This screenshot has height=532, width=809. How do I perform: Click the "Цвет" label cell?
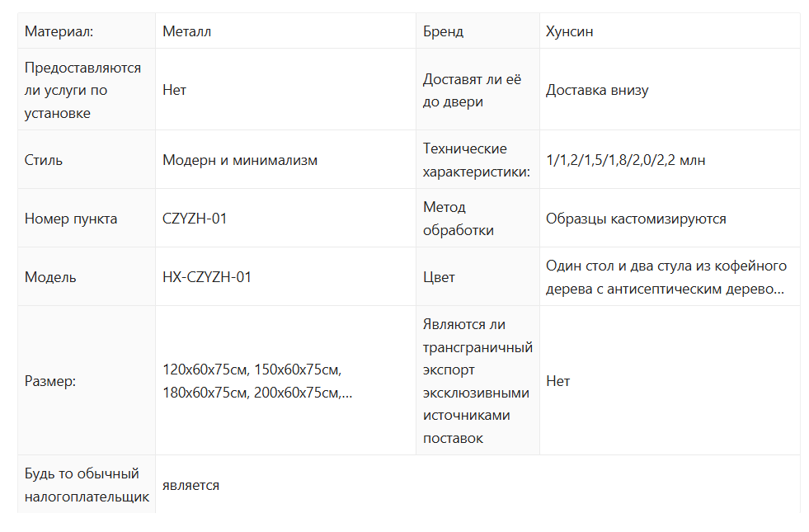click(x=439, y=277)
